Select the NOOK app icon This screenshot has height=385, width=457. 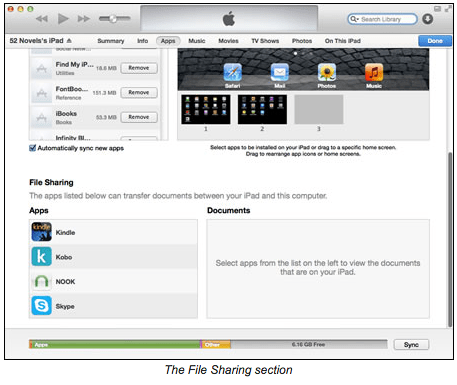point(41,281)
